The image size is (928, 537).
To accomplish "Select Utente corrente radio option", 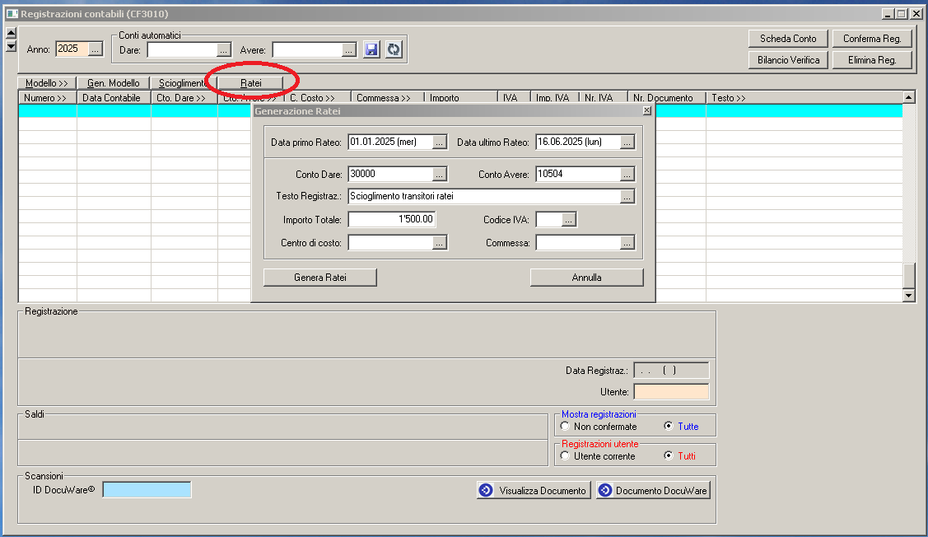I will (x=565, y=456).
